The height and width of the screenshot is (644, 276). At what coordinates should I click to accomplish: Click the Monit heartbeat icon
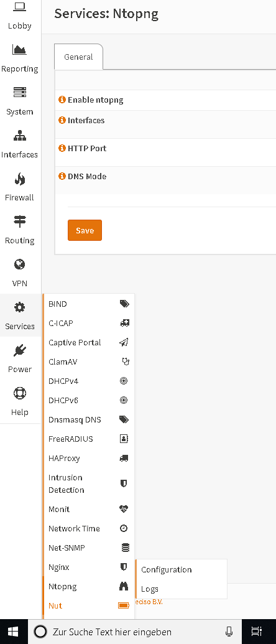pyautogui.click(x=124, y=509)
